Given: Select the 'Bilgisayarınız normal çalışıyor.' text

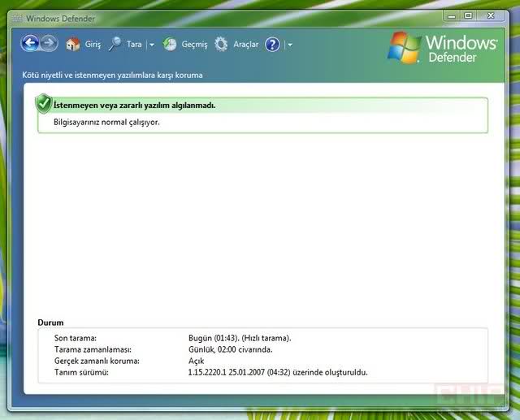Looking at the screenshot, I should (x=106, y=123).
